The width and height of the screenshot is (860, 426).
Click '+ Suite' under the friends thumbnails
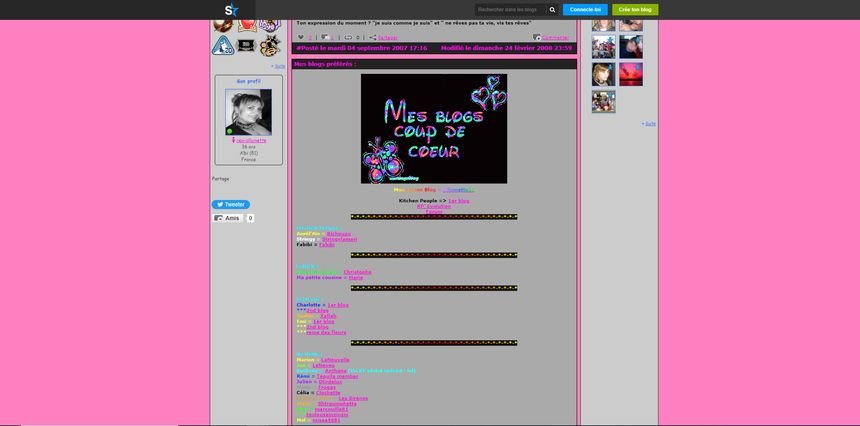tap(648, 124)
